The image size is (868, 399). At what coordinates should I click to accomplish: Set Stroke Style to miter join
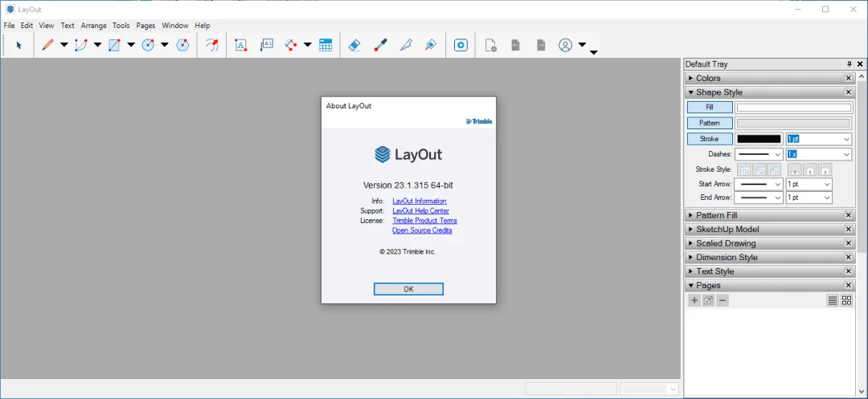click(x=745, y=169)
